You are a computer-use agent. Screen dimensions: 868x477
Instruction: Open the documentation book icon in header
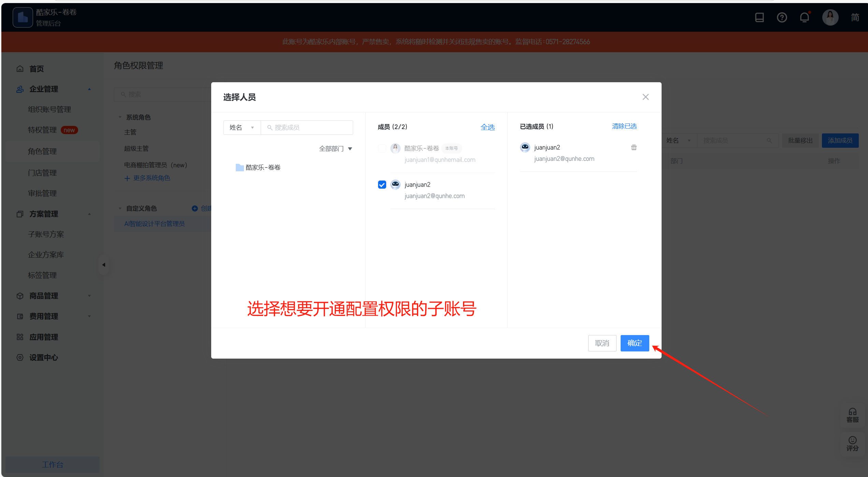pyautogui.click(x=759, y=17)
